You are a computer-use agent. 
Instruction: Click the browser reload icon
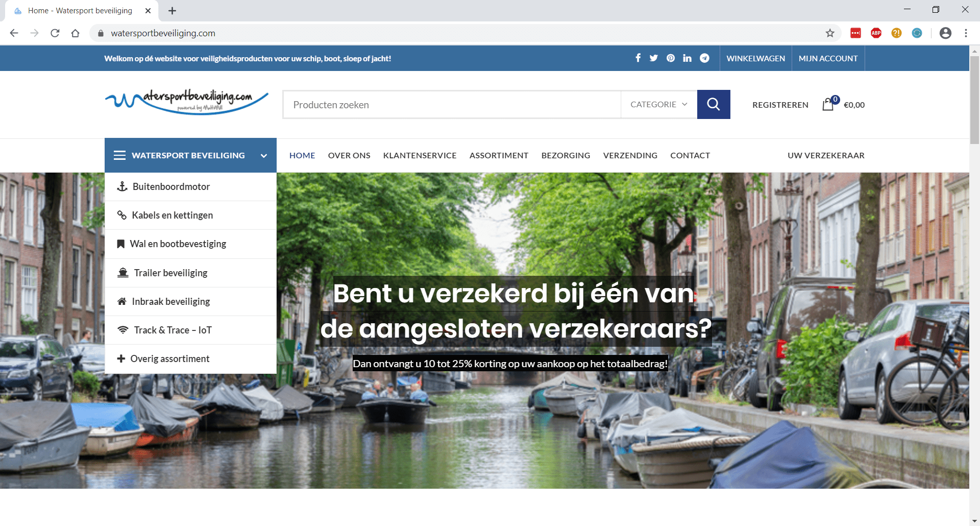click(55, 33)
